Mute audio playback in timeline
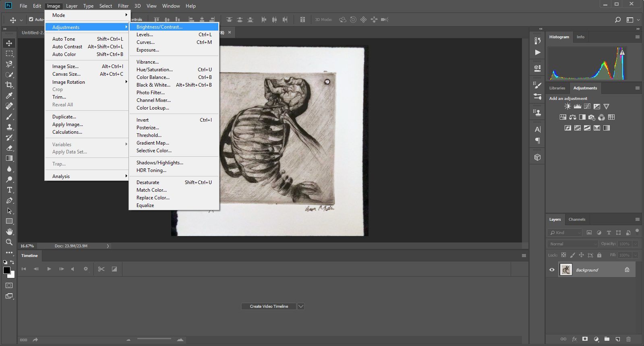Viewport: 644px width, 346px height. point(72,269)
